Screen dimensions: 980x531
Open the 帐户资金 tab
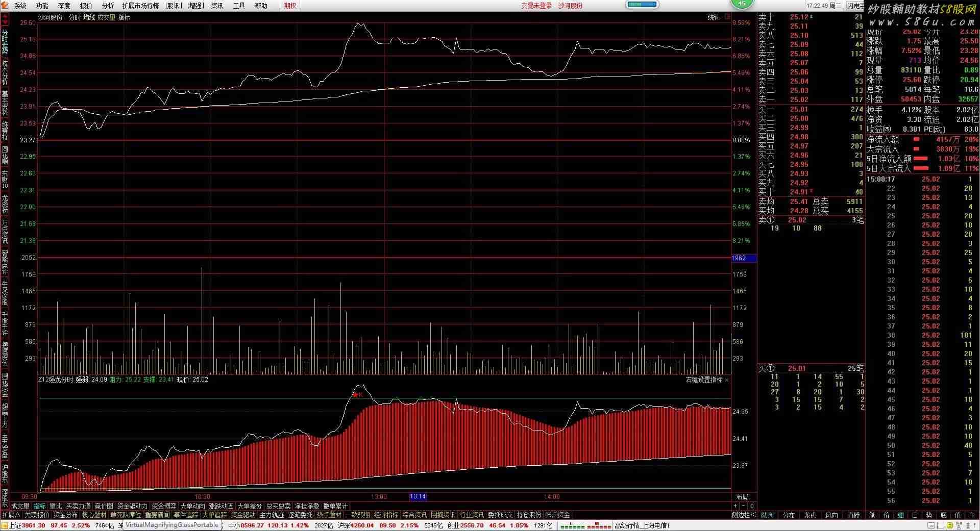[557, 515]
